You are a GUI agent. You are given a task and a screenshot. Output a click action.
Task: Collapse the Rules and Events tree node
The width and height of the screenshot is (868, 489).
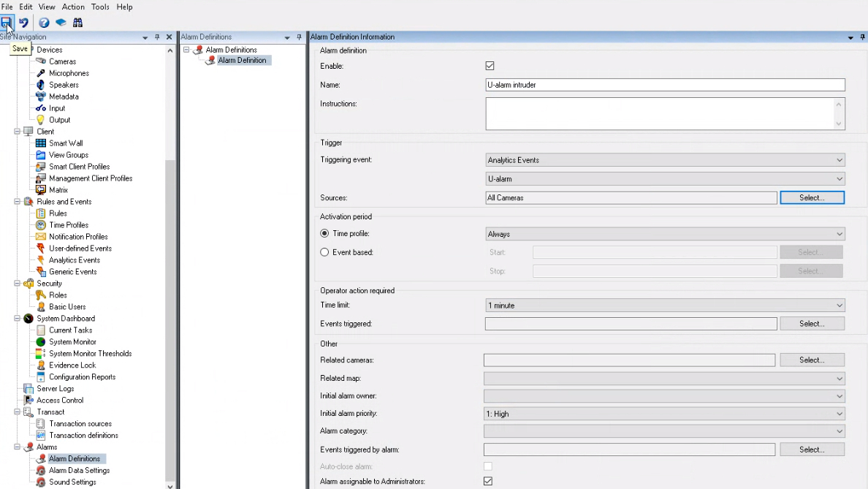[17, 202]
